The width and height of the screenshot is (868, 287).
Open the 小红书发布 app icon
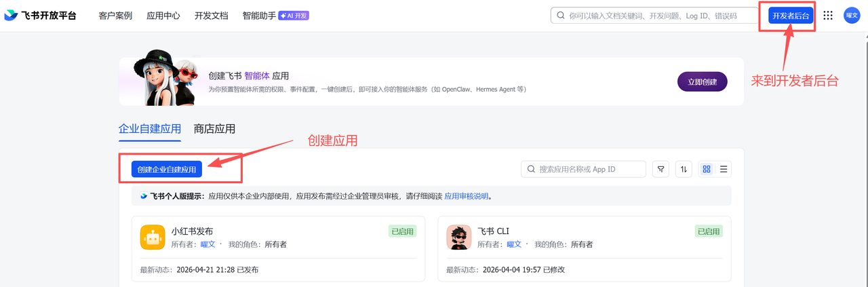coord(153,237)
